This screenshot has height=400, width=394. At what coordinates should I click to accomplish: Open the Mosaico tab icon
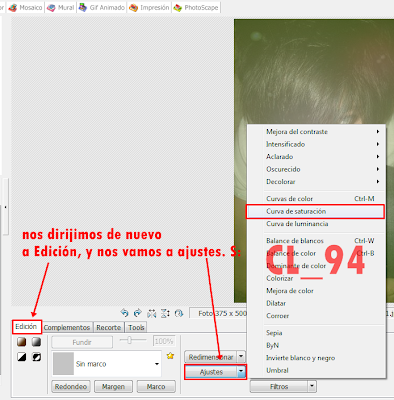point(13,8)
